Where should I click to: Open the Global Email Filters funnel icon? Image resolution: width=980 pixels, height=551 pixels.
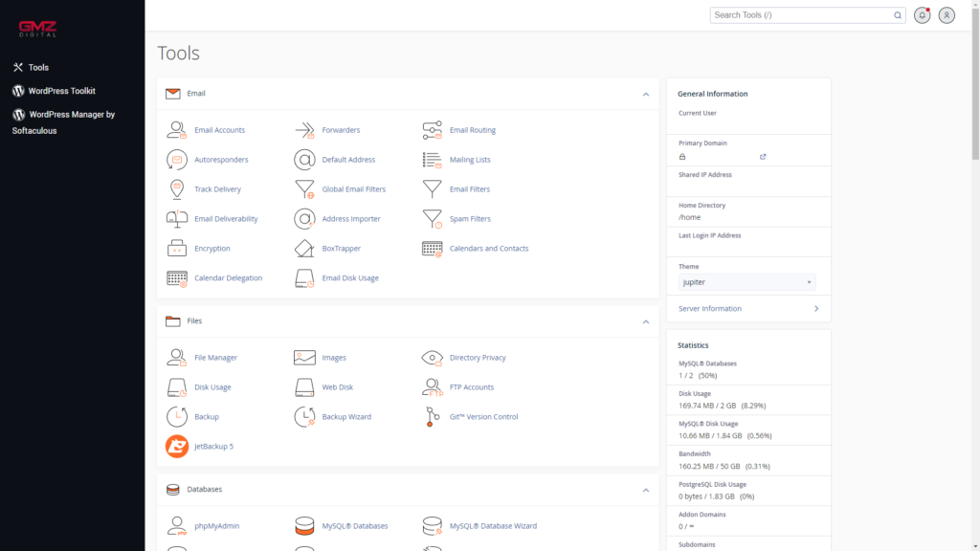tap(304, 189)
